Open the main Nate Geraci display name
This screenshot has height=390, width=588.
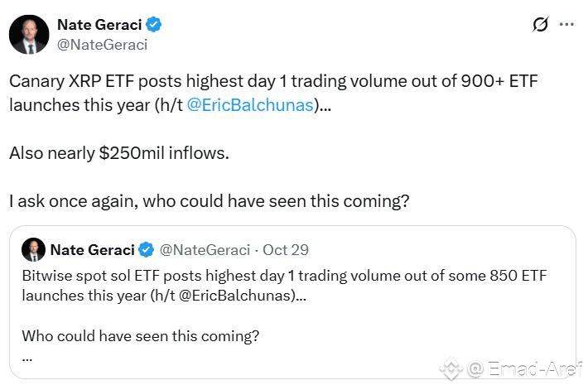pyautogui.click(x=99, y=25)
